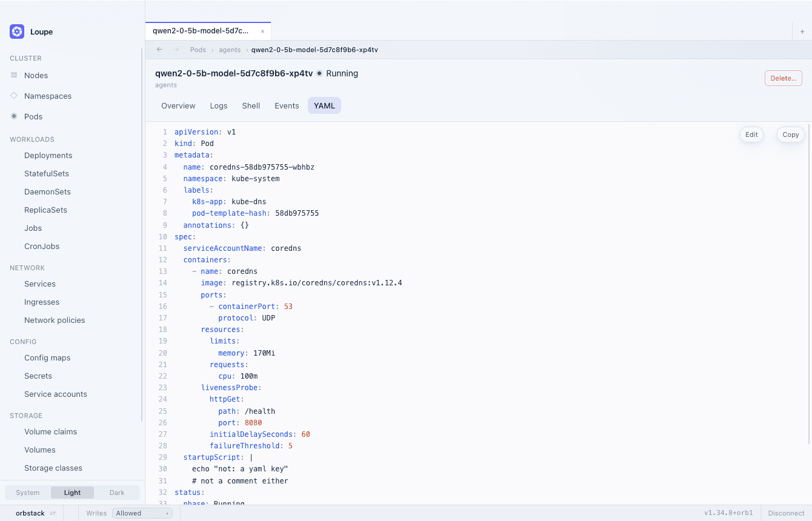The image size is (812, 521).
Task: Open Secrets in the sidebar
Action: (38, 376)
